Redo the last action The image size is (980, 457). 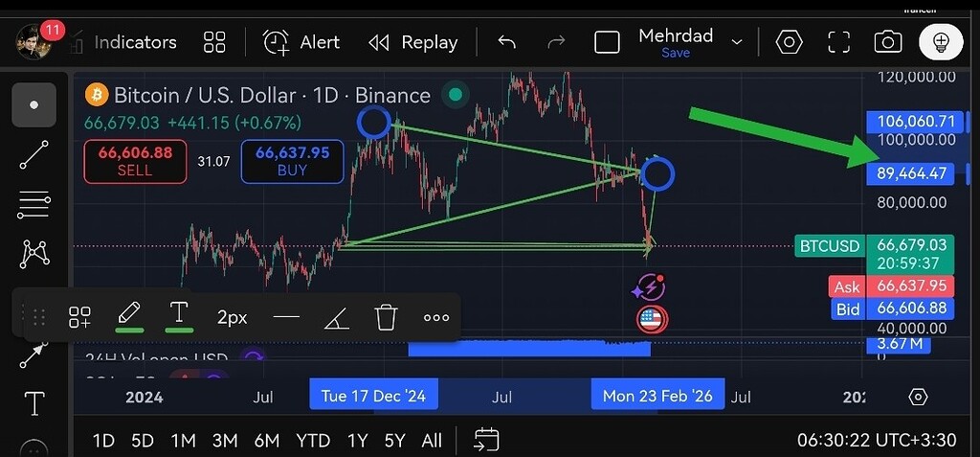pyautogui.click(x=556, y=42)
